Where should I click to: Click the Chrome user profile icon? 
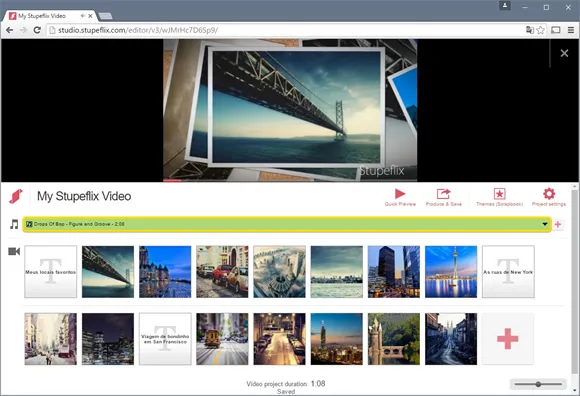pos(505,6)
